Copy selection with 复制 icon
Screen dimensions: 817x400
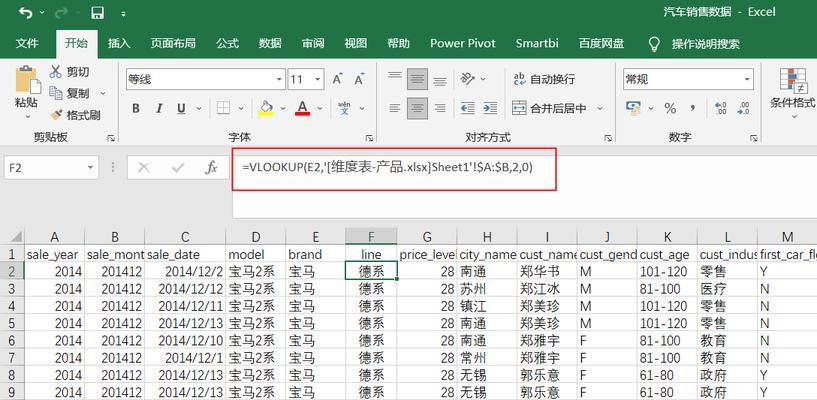pyautogui.click(x=56, y=93)
